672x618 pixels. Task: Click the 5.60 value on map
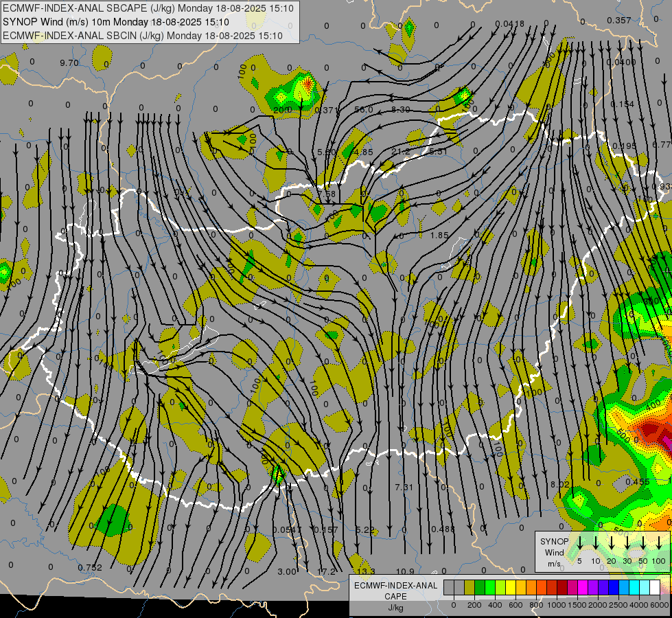[327, 152]
